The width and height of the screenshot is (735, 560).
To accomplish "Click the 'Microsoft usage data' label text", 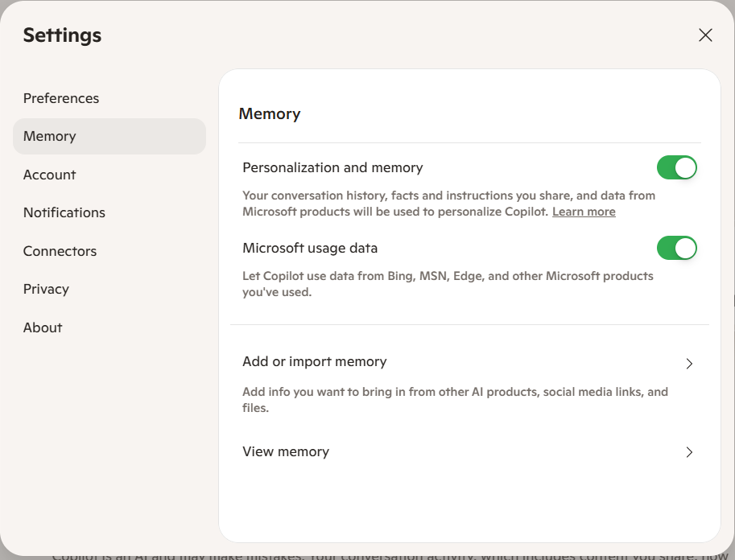I will coord(310,248).
